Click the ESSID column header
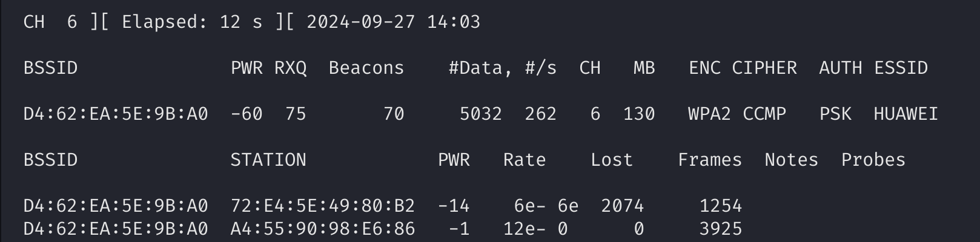This screenshot has height=242, width=980. [x=901, y=68]
